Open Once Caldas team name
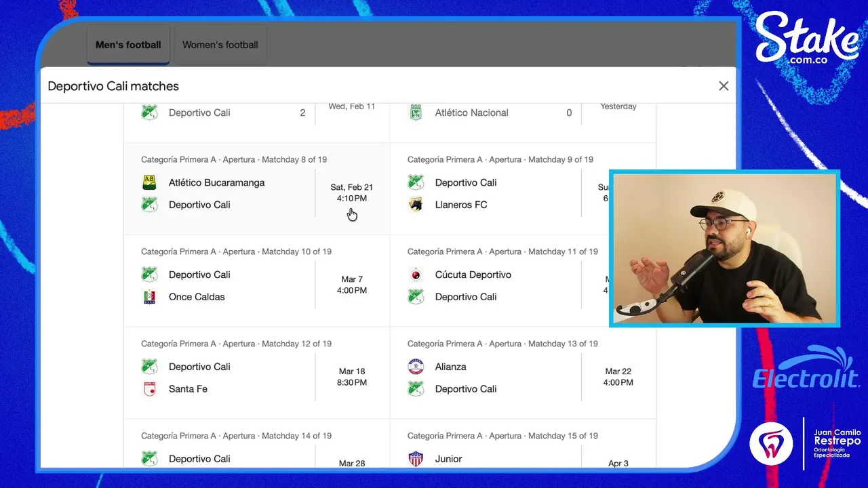This screenshot has width=868, height=488. click(x=197, y=297)
